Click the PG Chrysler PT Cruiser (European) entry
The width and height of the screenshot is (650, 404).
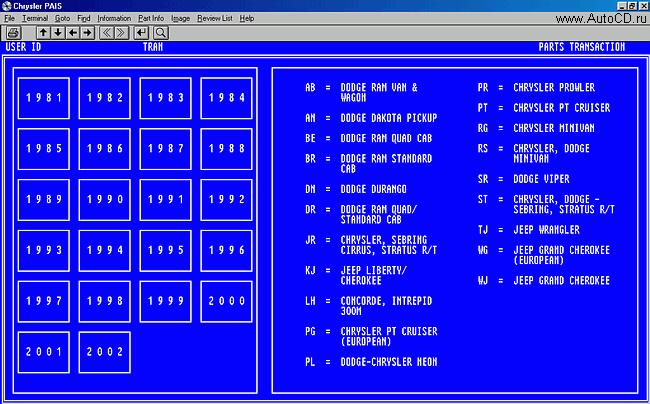click(x=371, y=336)
